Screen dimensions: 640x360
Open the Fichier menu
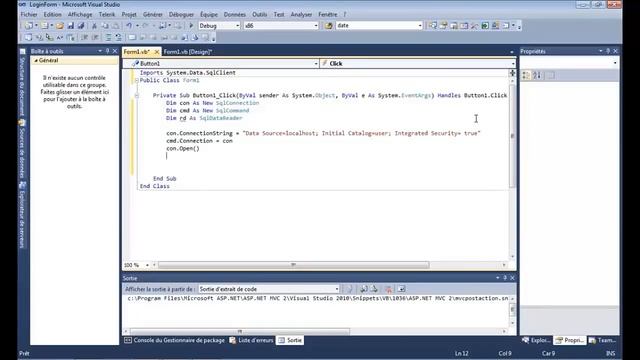[29, 14]
